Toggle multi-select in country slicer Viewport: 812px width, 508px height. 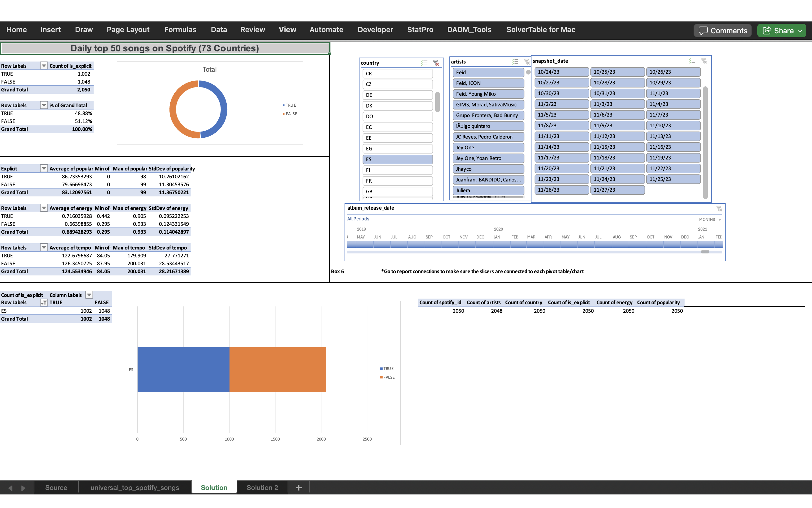point(424,63)
